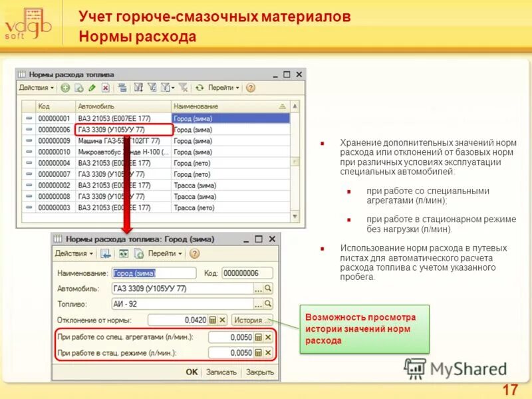Image resolution: width=532 pixels, height=399 pixels.
Task: Copy selected norm using add-by-copy icon
Action: (x=78, y=87)
